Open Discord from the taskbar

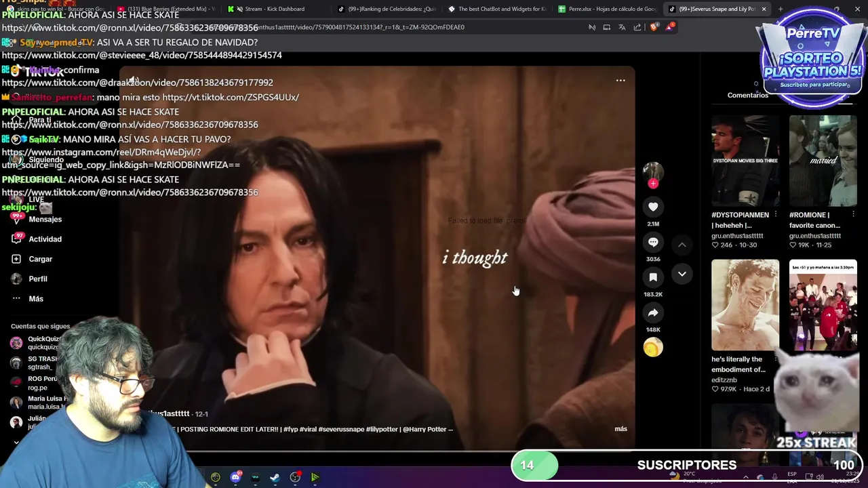coord(235,477)
